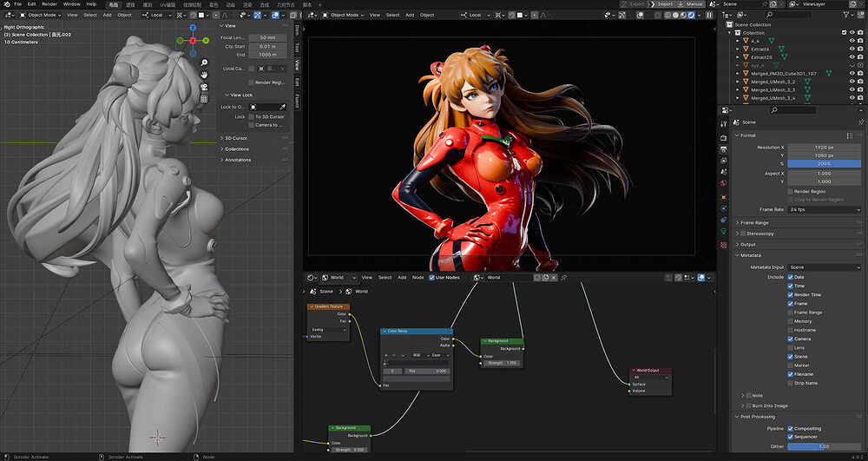Image resolution: width=868 pixels, height=461 pixels.
Task: Click the outliner filter funnel icon
Action: point(847,15)
